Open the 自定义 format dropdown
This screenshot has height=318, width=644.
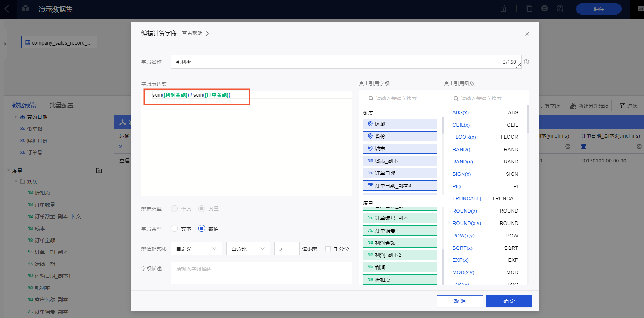196,249
